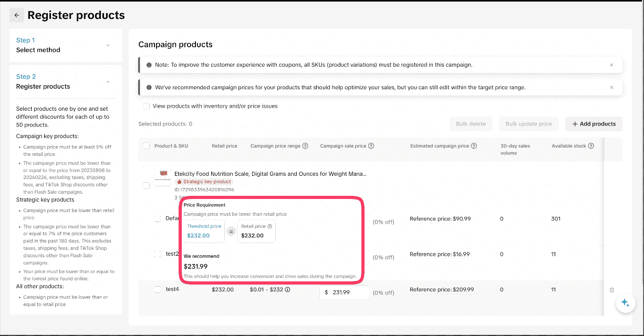644x336 pixels.
Task: Click the Strategic key product tag
Action: coord(204,182)
